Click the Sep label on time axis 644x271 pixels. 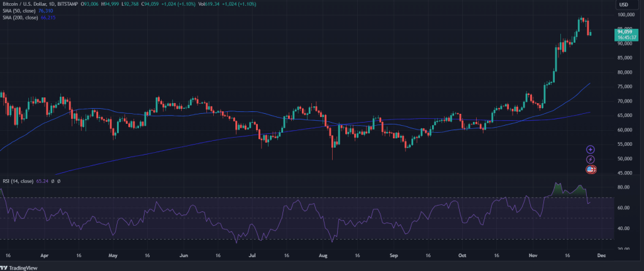[x=394, y=255]
